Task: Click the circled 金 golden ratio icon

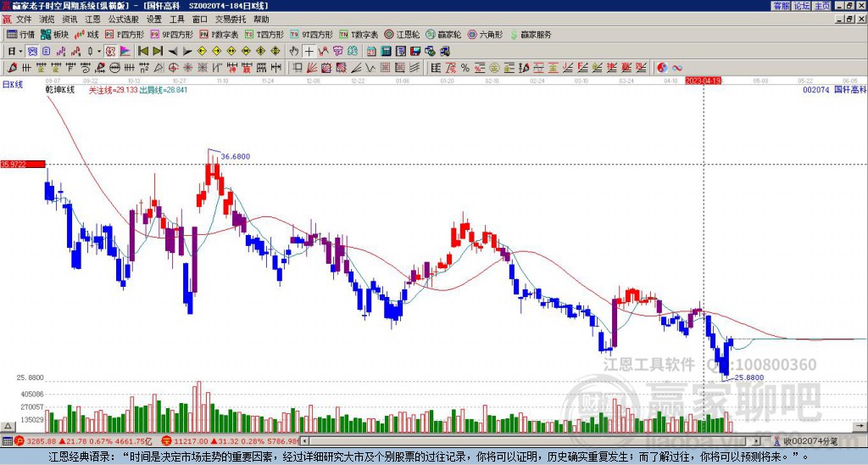Action: (x=494, y=68)
